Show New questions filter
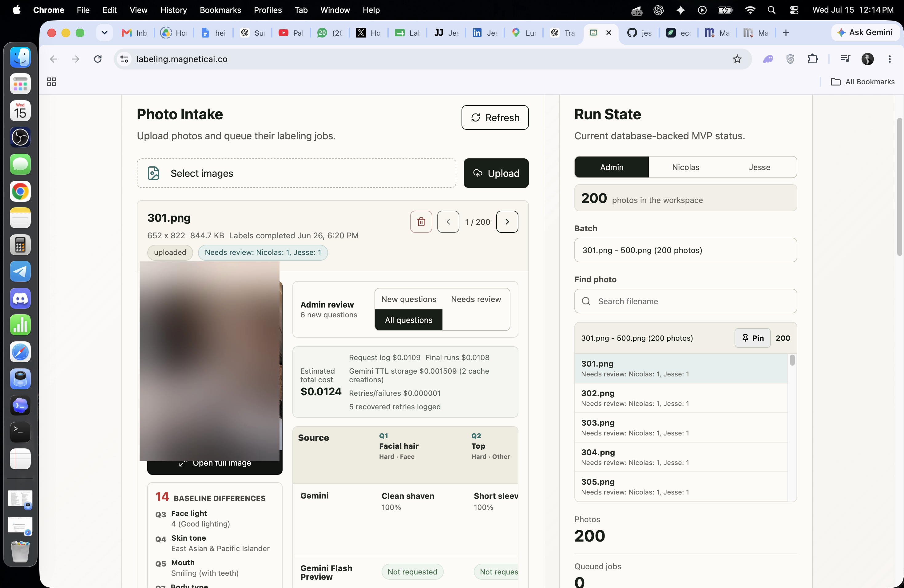This screenshot has width=904, height=588. pos(409,299)
